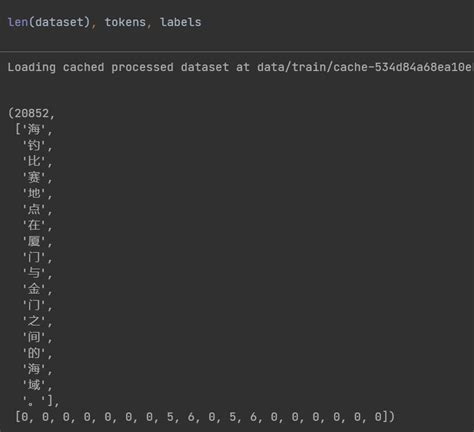Click the 'labels' variable in the code cell

coord(181,22)
